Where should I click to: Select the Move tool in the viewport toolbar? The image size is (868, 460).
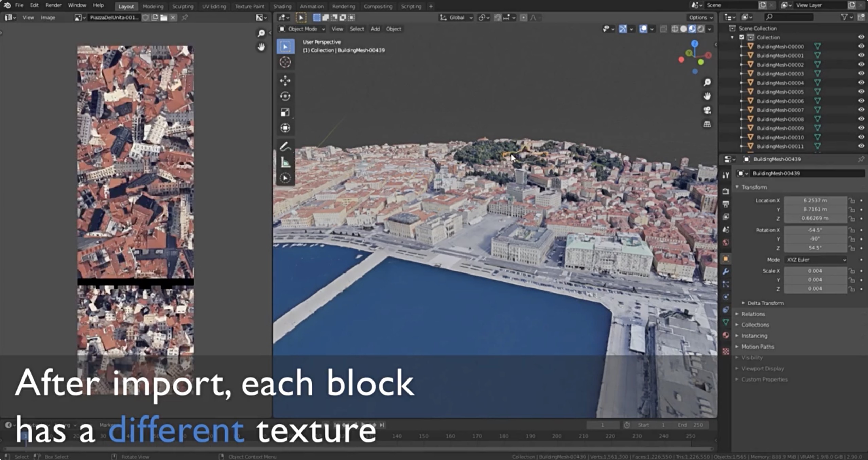[x=285, y=81]
